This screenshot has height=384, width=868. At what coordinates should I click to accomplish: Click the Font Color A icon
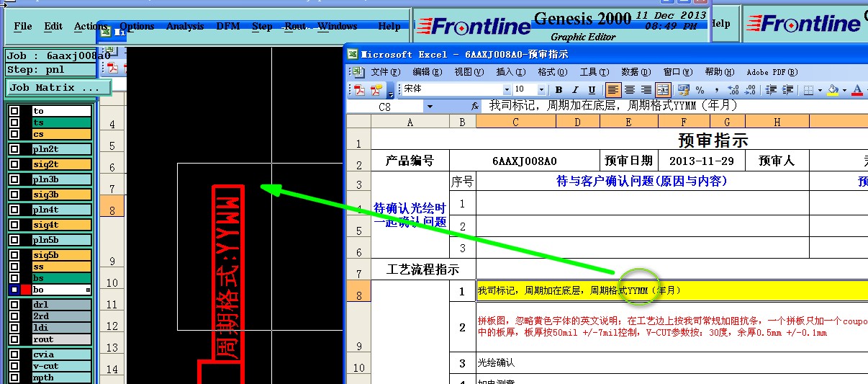(x=856, y=90)
